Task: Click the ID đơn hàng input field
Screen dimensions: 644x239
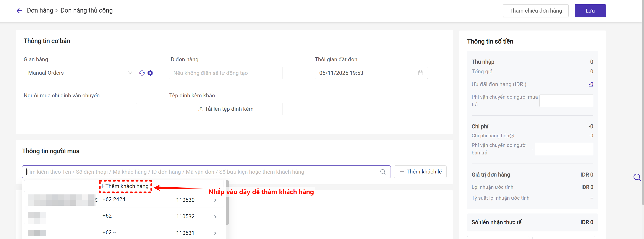Action: [225, 73]
